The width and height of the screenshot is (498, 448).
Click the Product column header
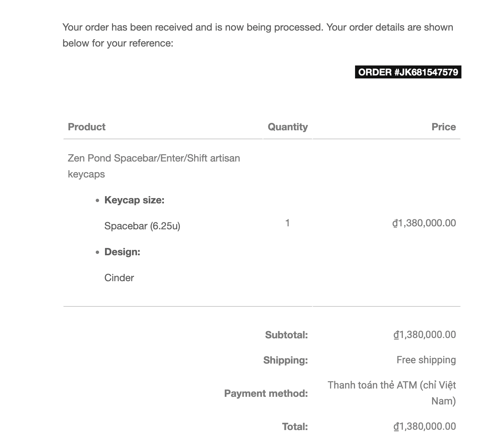[x=86, y=127]
